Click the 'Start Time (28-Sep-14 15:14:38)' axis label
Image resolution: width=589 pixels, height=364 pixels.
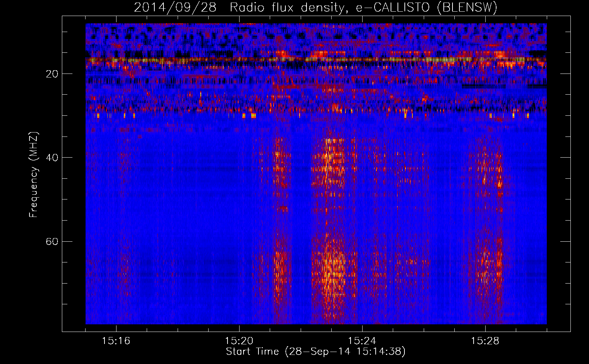316,352
